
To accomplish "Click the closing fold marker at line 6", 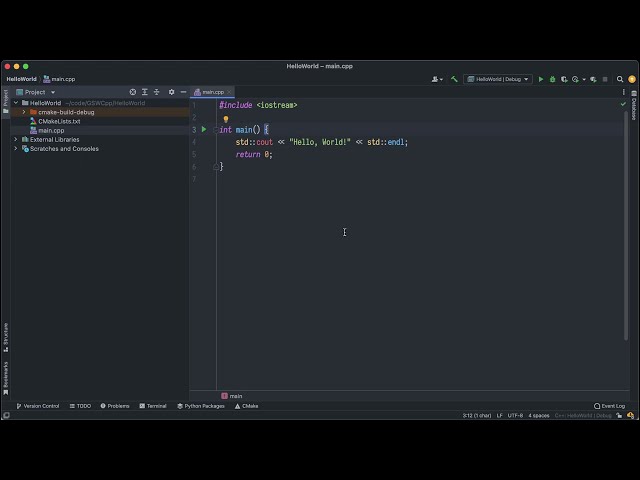I will click(216, 167).
